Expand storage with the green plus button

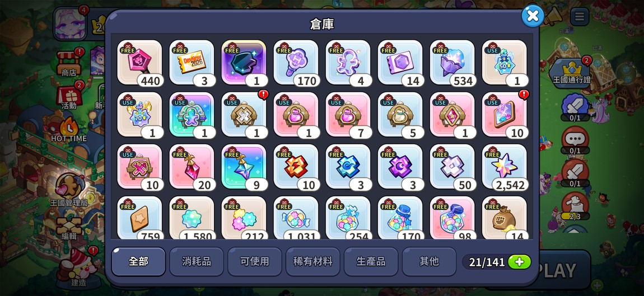pos(519,262)
